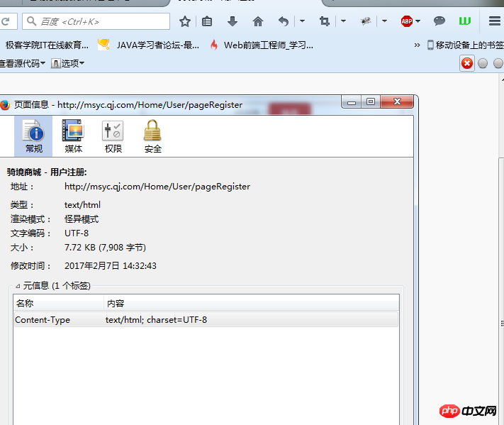504x425 pixels.
Task: Click the insect add-on toolbar icon
Action: point(366,21)
